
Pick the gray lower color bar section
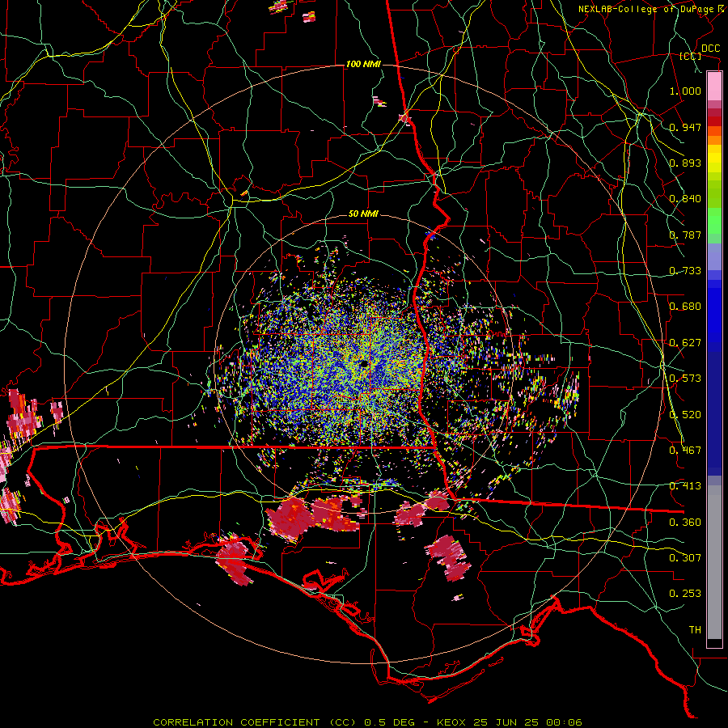click(x=714, y=562)
